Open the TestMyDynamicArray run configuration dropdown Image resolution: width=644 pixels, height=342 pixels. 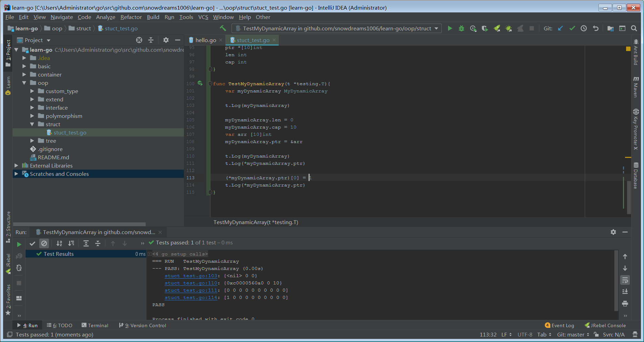436,28
